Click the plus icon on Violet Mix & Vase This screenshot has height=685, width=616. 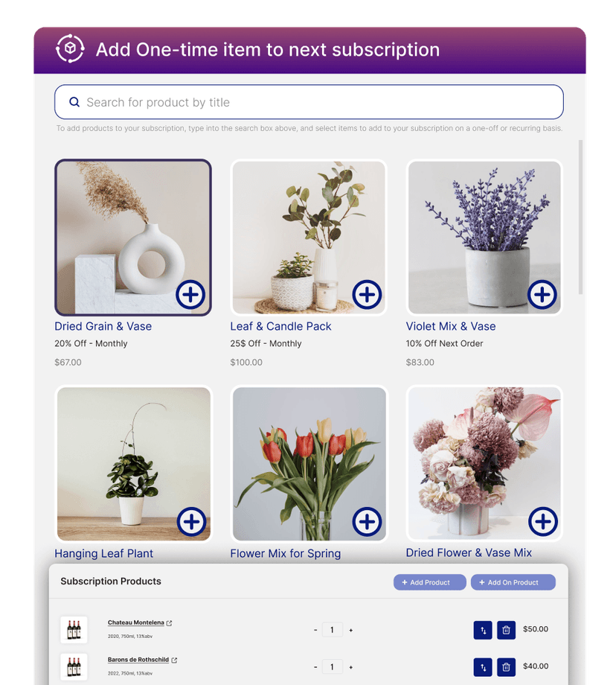tap(542, 295)
